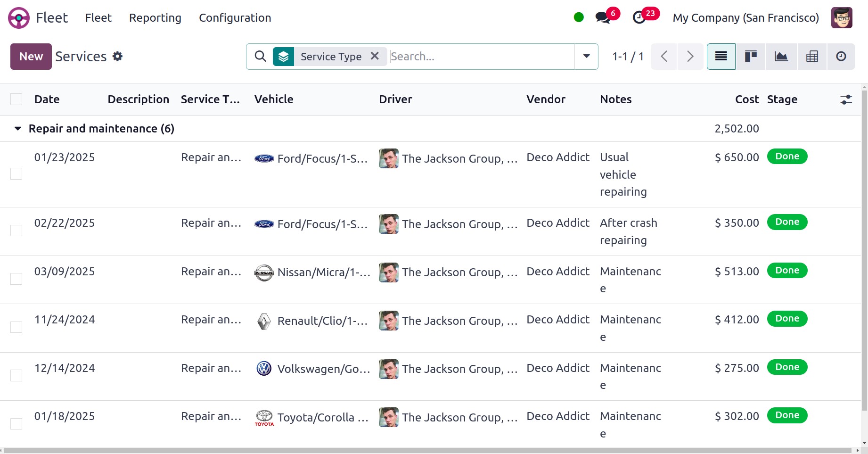Click the Done badge for the $ 275.00 service
868x454 pixels.
(x=787, y=367)
